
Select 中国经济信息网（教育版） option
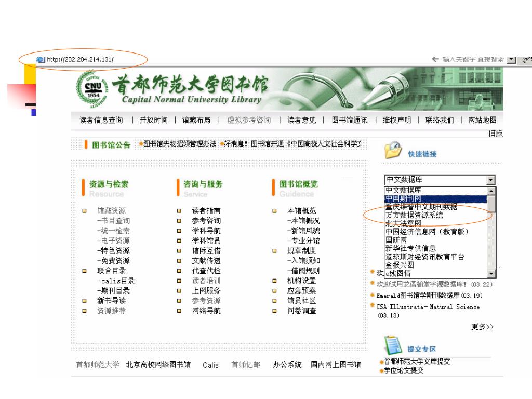[427, 232]
